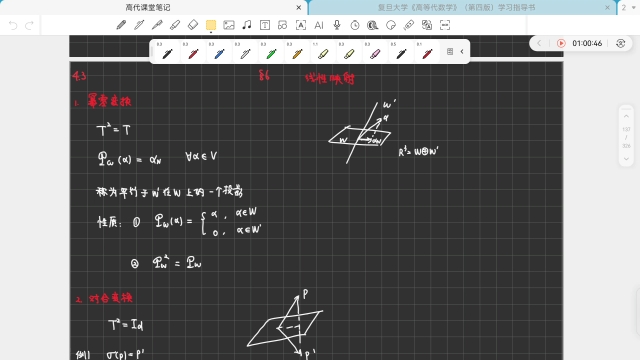Click the scan frame icon
Screen dimensions: 640x360
pyautogui.click(x=445, y=25)
